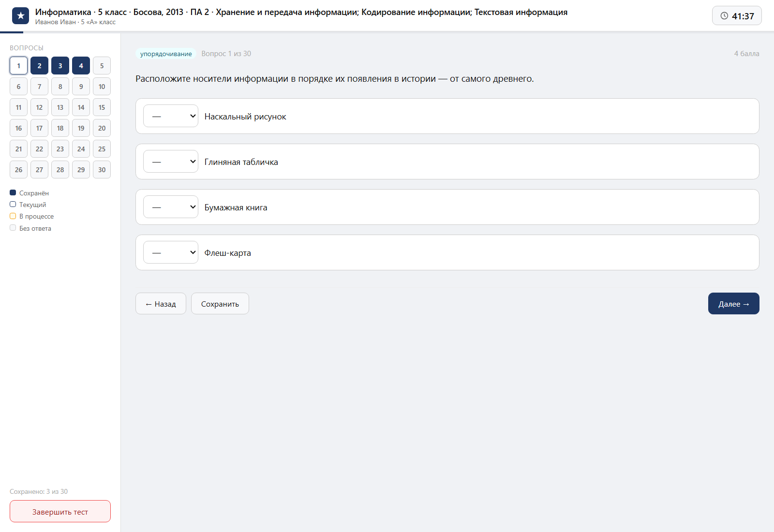Image resolution: width=774 pixels, height=532 pixels.
Task: Navigate to question 13
Action: [x=60, y=107]
